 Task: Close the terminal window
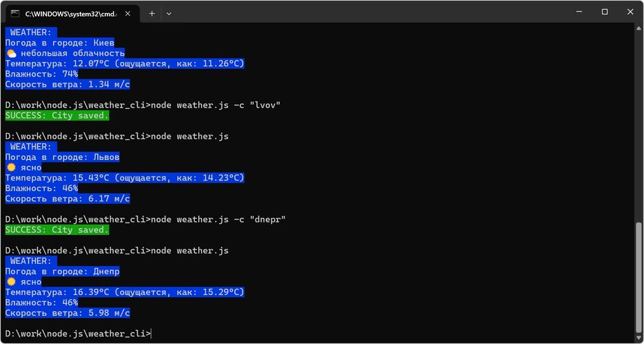pyautogui.click(x=630, y=12)
